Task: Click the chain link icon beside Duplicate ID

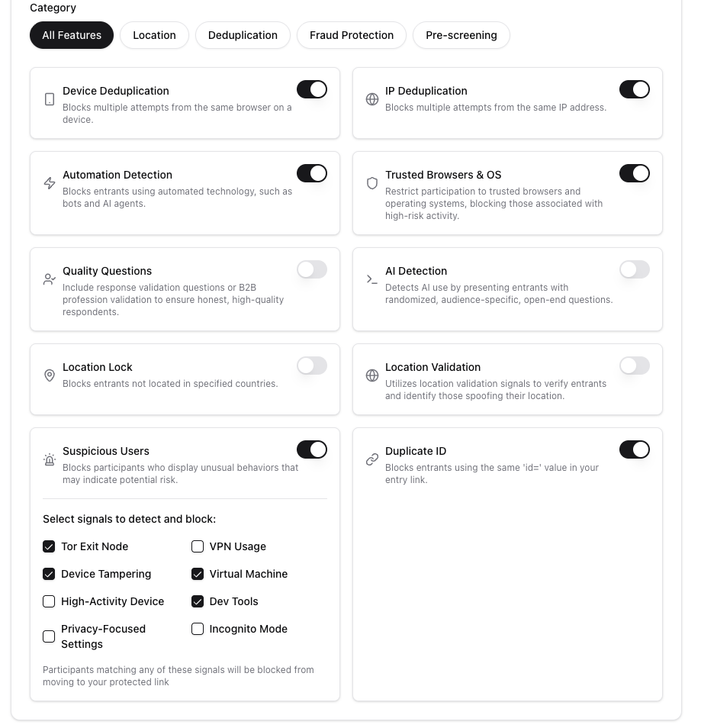Action: [x=372, y=459]
